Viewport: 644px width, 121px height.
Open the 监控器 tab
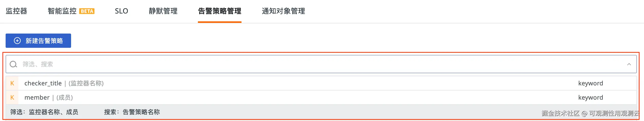click(16, 11)
